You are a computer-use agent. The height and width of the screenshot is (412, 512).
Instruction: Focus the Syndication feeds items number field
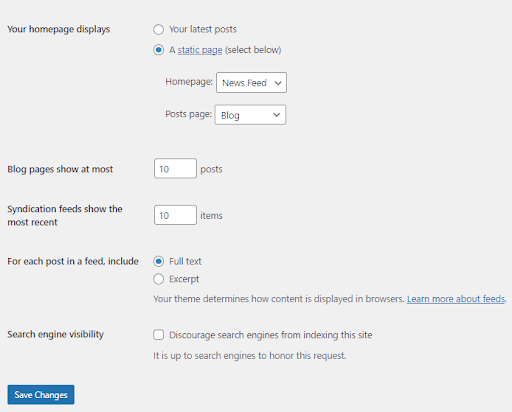point(175,215)
